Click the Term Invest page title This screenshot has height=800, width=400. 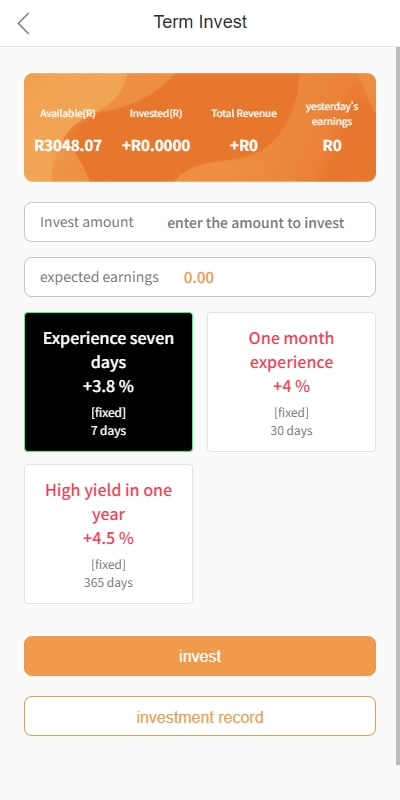(200, 22)
